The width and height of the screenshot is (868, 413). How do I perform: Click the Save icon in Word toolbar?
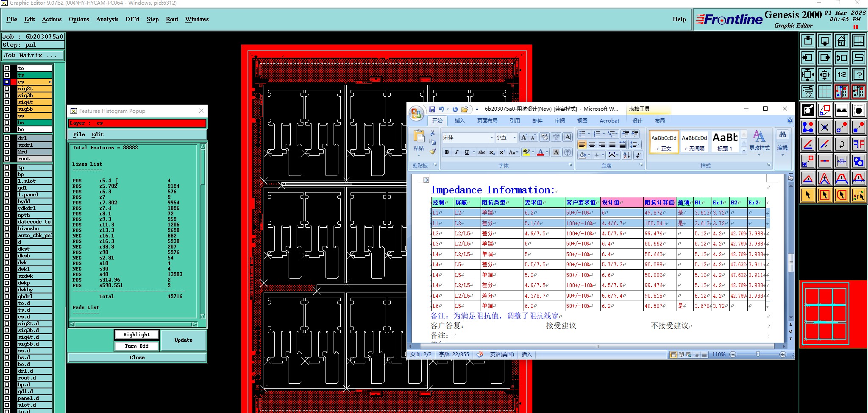(x=432, y=109)
